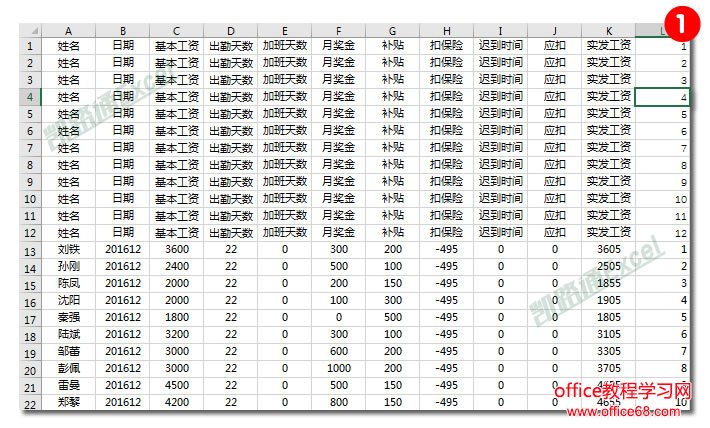Click net pay cell 3305
Viewport: 710px width, 428px height.
609,351
